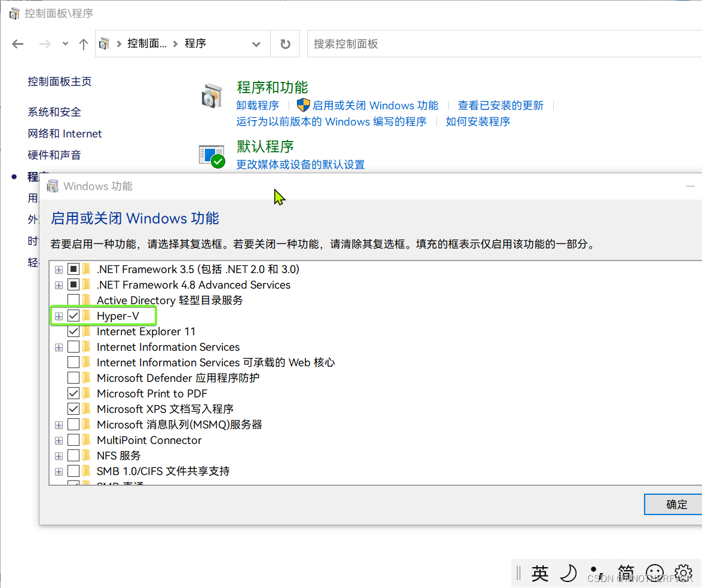Viewport: 702px width, 588px height.
Task: Select NFS 服务 folder icon
Action: pos(87,456)
